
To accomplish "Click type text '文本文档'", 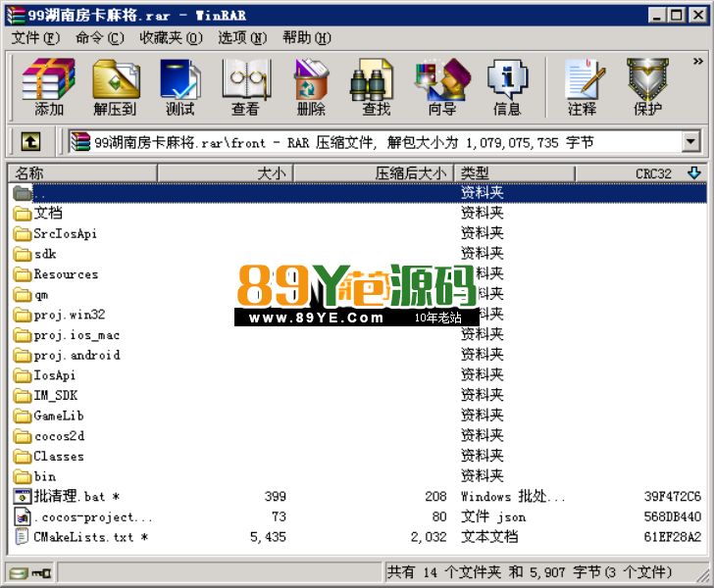I will pos(489,537).
